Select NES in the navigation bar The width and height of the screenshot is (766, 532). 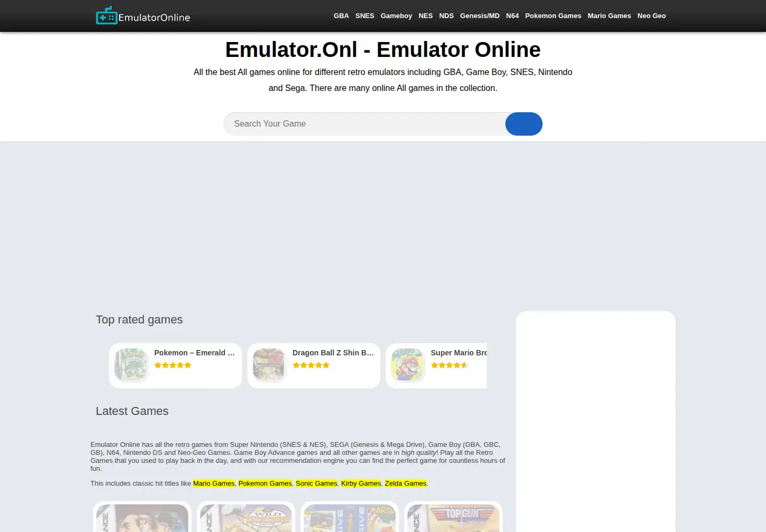coord(426,16)
